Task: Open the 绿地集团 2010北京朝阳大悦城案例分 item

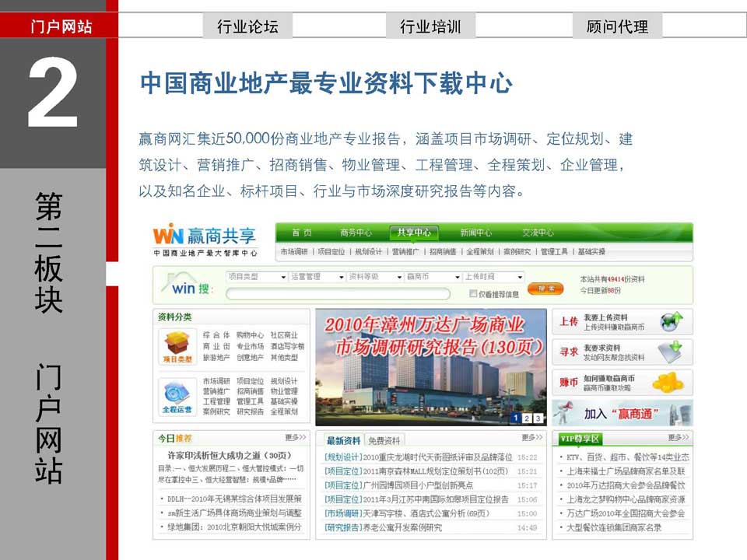Action: coord(234,527)
